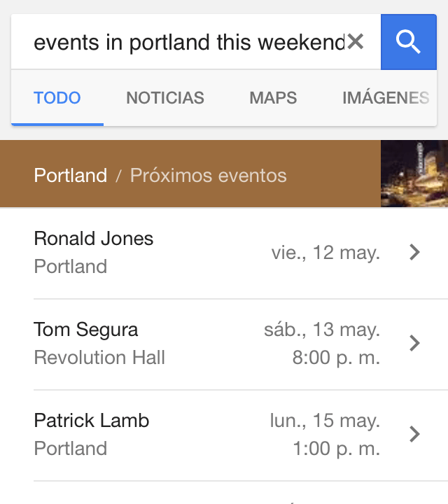This screenshot has width=448, height=504.
Task: Click the lun., 15 may. date
Action: tap(325, 421)
